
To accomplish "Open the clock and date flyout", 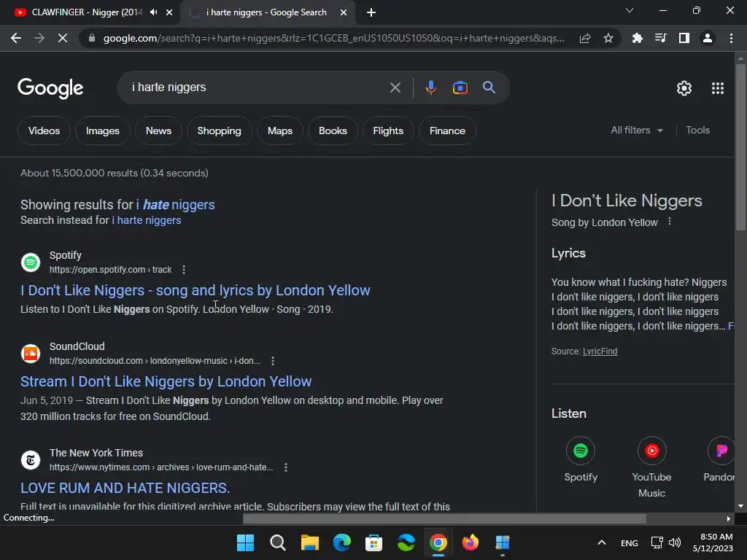I will pyautogui.click(x=713, y=542).
